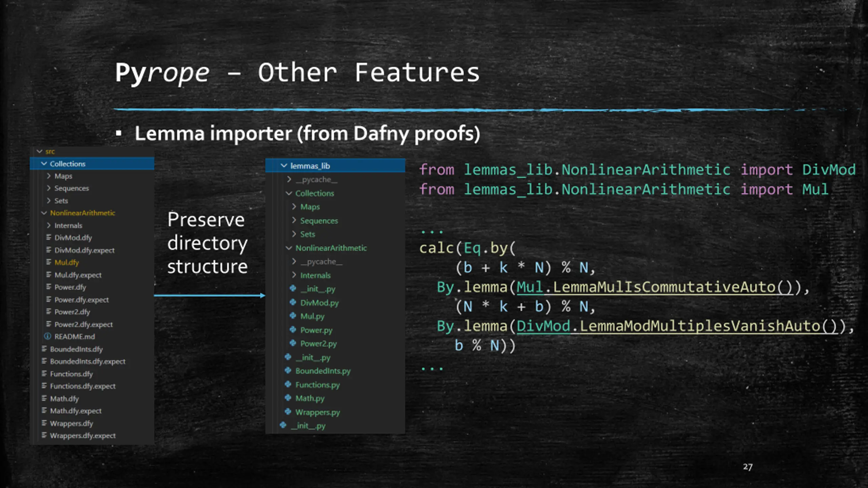
Task: Collapse Collections folder in lemmas_lib tree
Action: point(289,193)
